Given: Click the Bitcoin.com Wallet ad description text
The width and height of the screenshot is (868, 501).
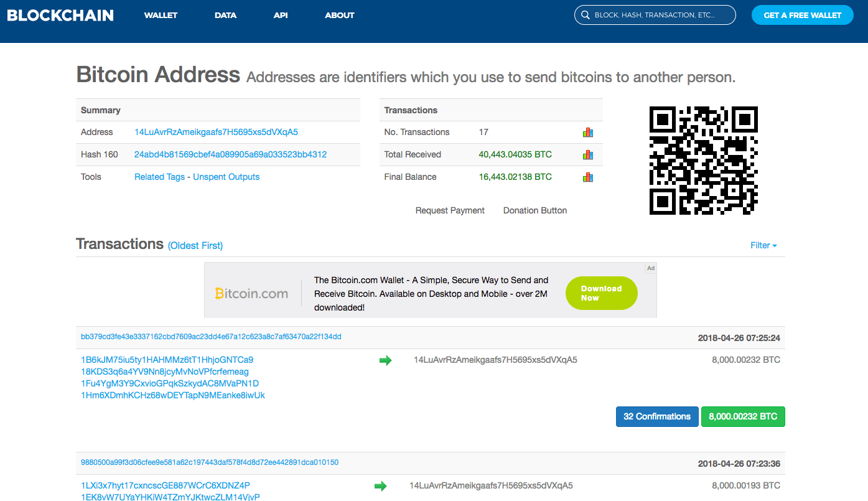Looking at the screenshot, I should (431, 294).
